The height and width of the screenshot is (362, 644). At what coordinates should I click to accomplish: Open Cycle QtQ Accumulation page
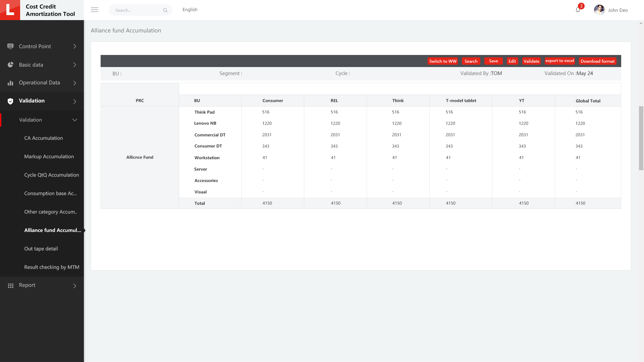[52, 175]
